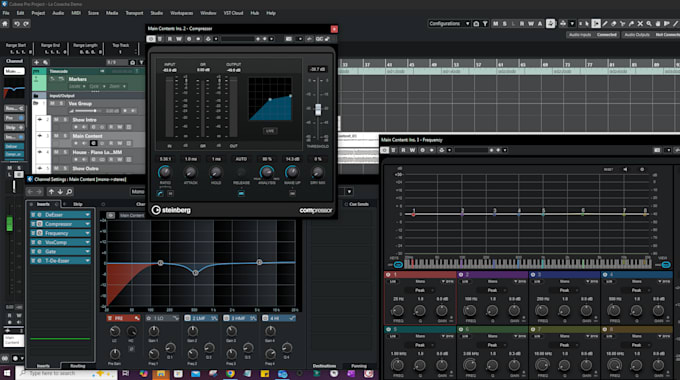This screenshot has width=680, height=380.
Task: Click the speaker icon in Frequency plugin display
Action: point(625,170)
